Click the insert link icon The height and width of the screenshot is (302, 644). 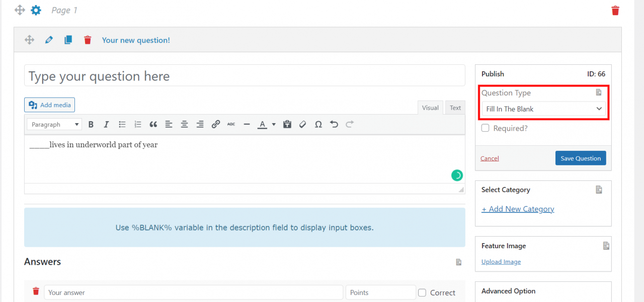coord(216,125)
